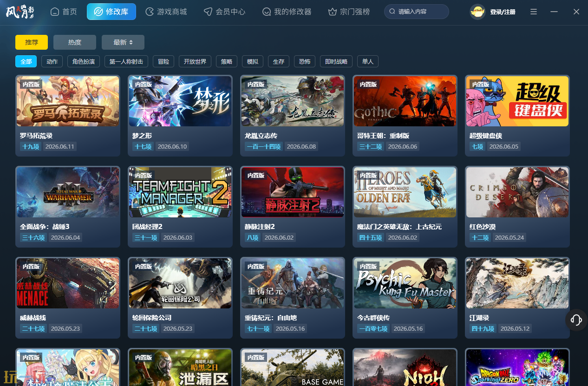Screen dimensions: 588x386
Task: Filter by 冒险 category
Action: (163, 61)
